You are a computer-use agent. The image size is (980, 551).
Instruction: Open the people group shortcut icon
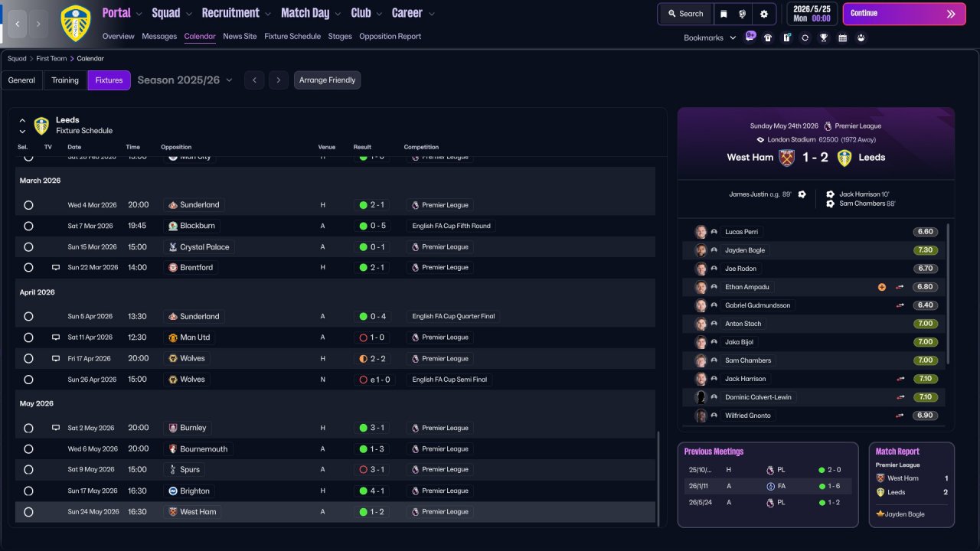(861, 37)
